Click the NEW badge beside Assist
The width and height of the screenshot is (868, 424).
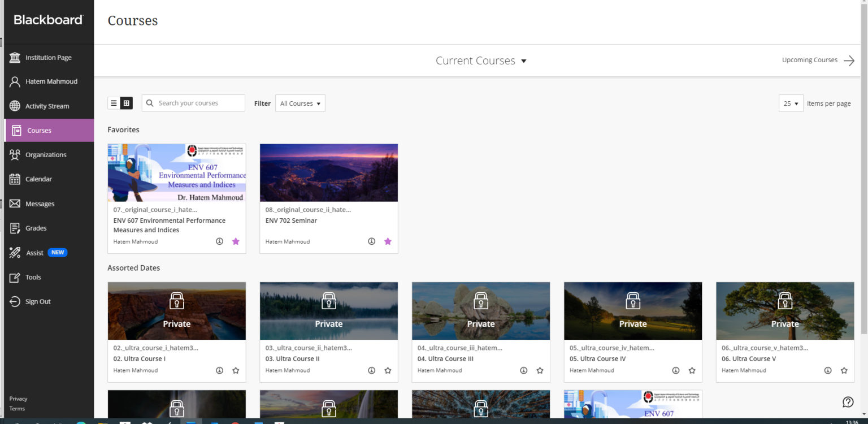pos(58,253)
